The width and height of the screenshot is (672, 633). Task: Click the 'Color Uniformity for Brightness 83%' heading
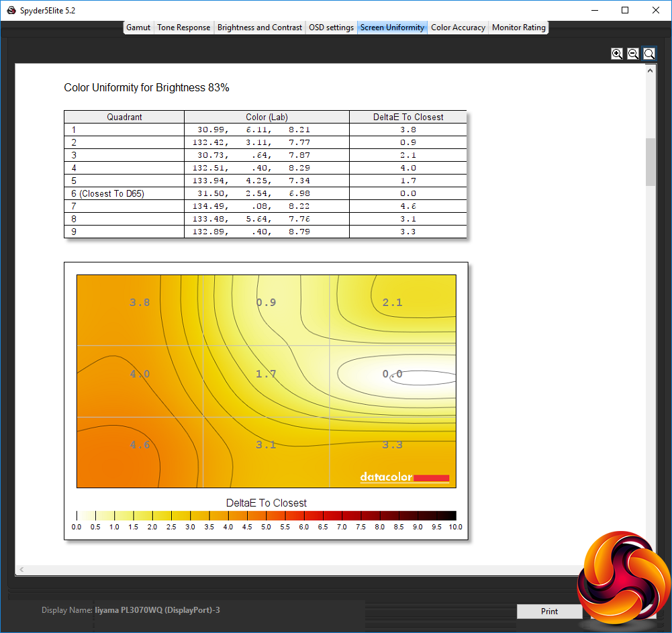146,87
